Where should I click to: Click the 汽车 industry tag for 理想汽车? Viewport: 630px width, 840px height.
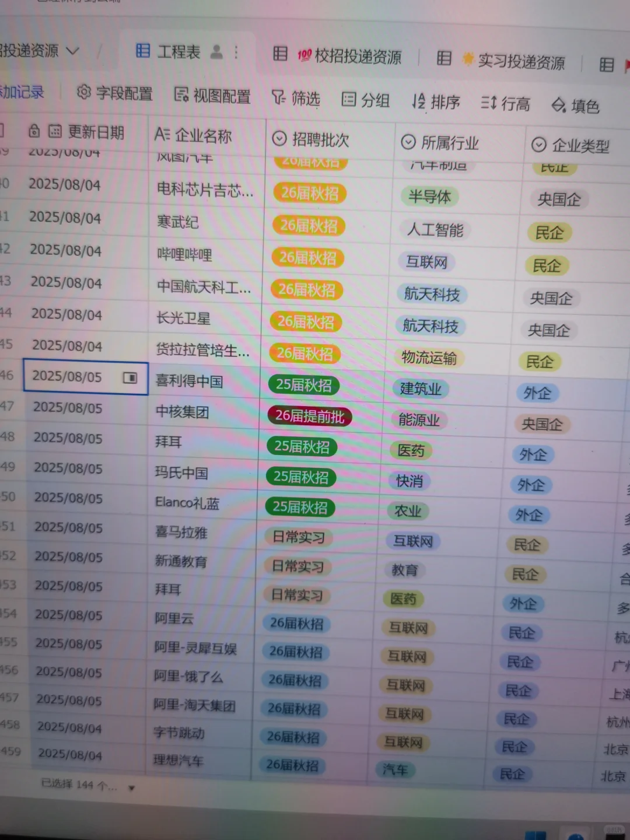[395, 770]
